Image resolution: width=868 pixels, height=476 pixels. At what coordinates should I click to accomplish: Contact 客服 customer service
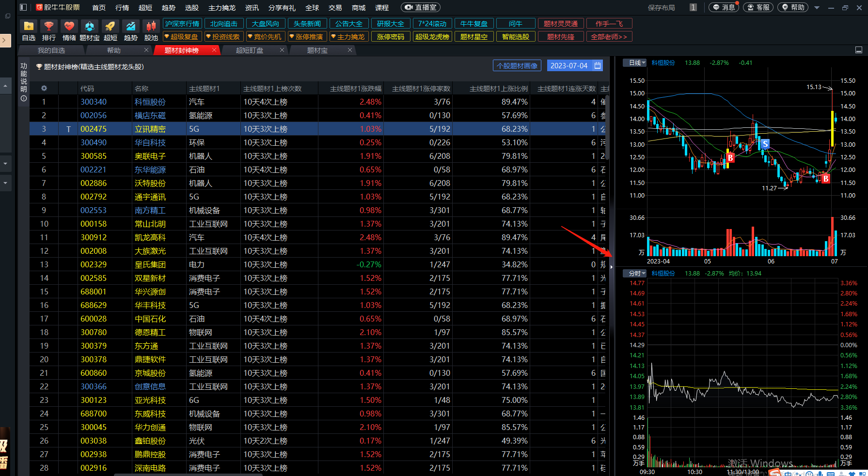pyautogui.click(x=758, y=7)
